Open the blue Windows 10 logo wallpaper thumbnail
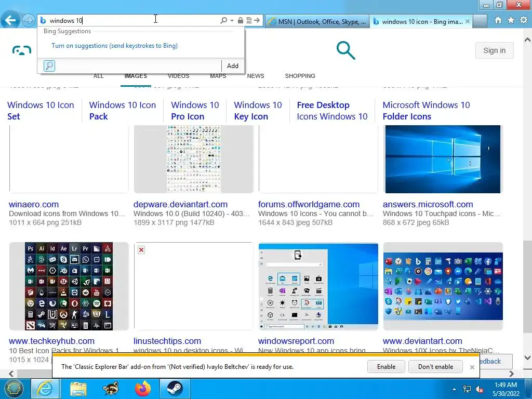Viewport: 532px width, 399px height. pyautogui.click(x=443, y=159)
